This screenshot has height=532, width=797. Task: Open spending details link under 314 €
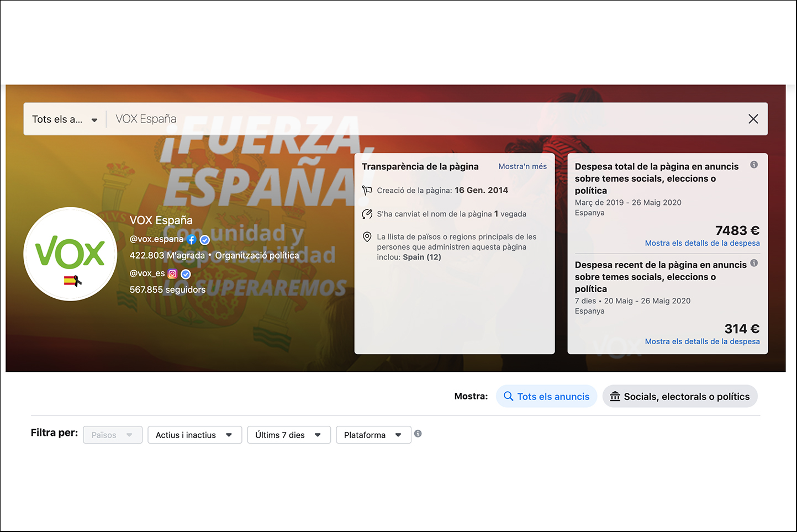[x=702, y=341]
